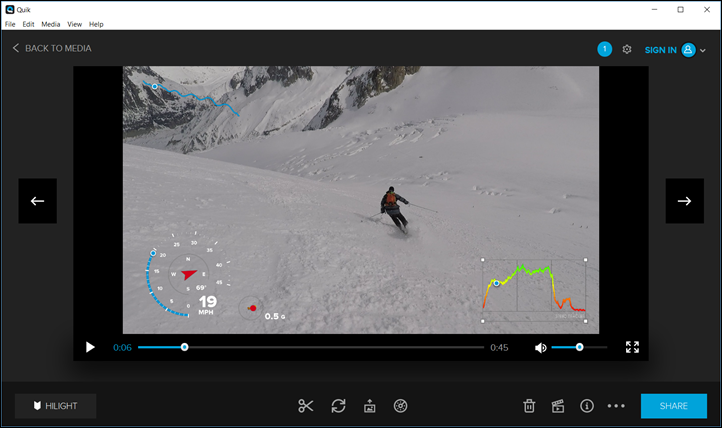The image size is (722, 428).
Task: Open the scissors trim tool
Action: tap(306, 406)
